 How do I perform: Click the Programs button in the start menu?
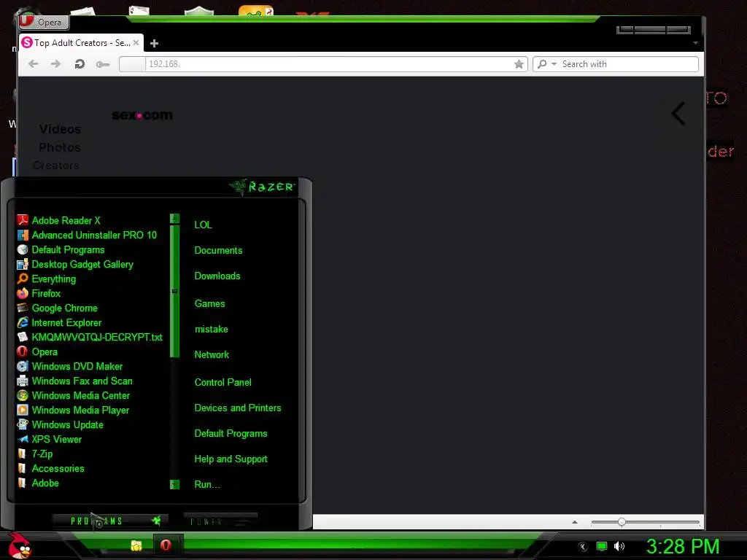(109, 521)
